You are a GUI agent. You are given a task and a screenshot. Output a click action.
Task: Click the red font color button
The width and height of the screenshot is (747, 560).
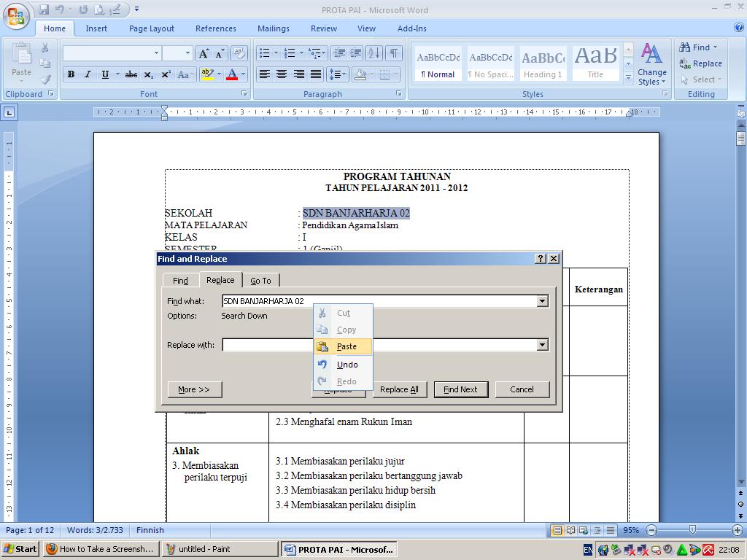point(232,75)
